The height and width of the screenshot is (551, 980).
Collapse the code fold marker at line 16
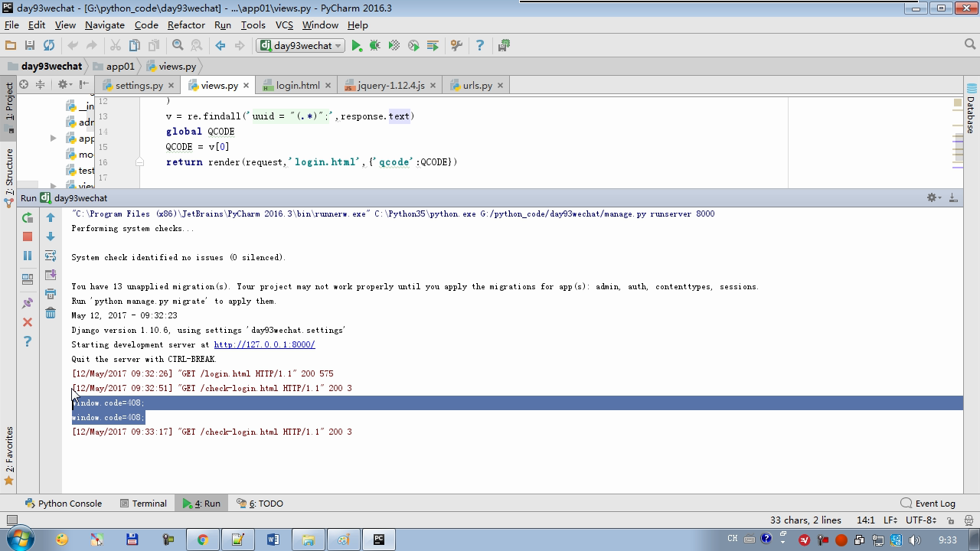pyautogui.click(x=139, y=162)
